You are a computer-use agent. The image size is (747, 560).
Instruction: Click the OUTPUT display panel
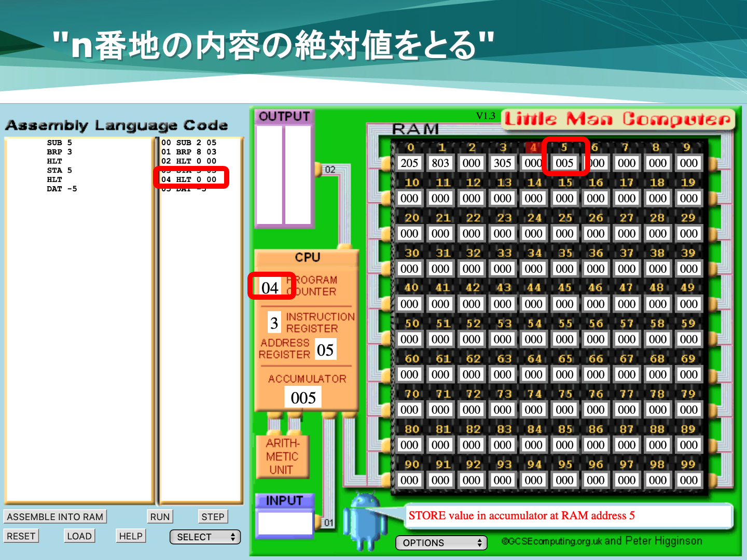point(284,175)
